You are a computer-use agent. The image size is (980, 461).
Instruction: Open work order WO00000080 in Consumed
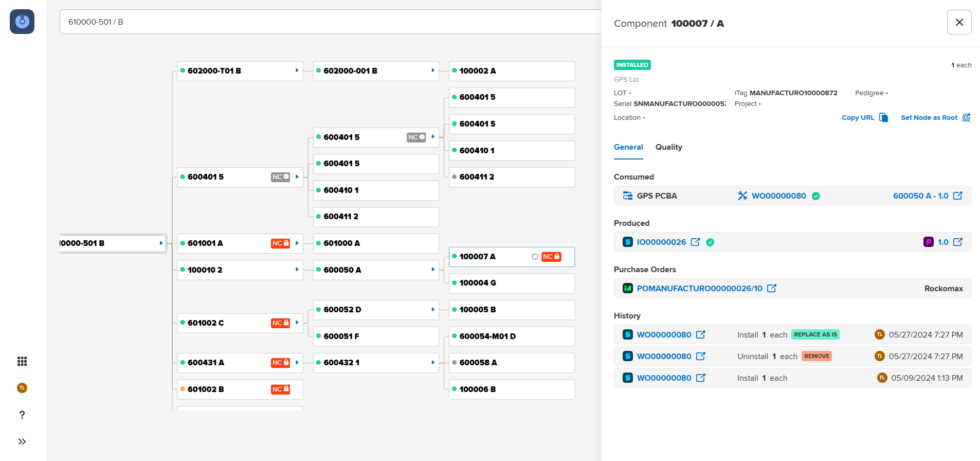(x=778, y=196)
